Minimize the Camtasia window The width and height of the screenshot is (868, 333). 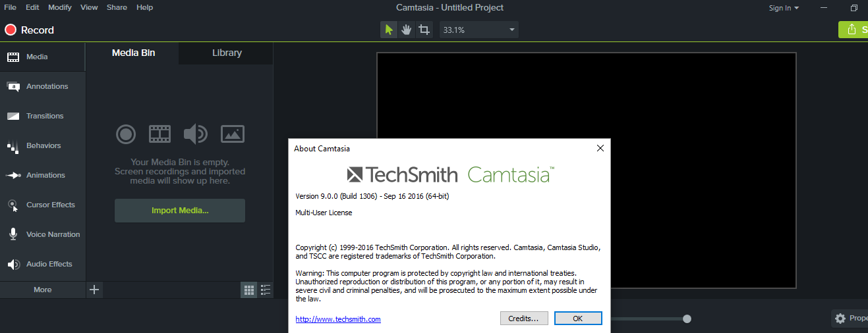pyautogui.click(x=825, y=8)
